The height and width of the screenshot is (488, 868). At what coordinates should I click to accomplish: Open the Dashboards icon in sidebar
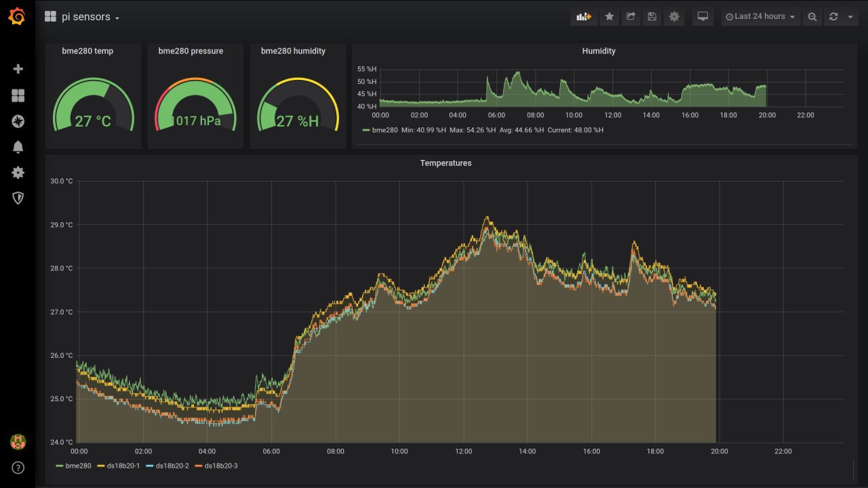tap(18, 96)
